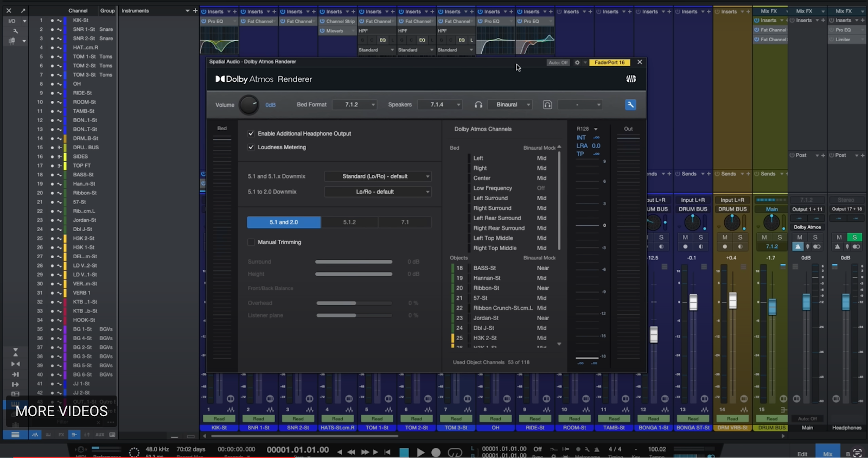Open wrench options in the console sidebar
The height and width of the screenshot is (458, 868).
click(x=15, y=31)
